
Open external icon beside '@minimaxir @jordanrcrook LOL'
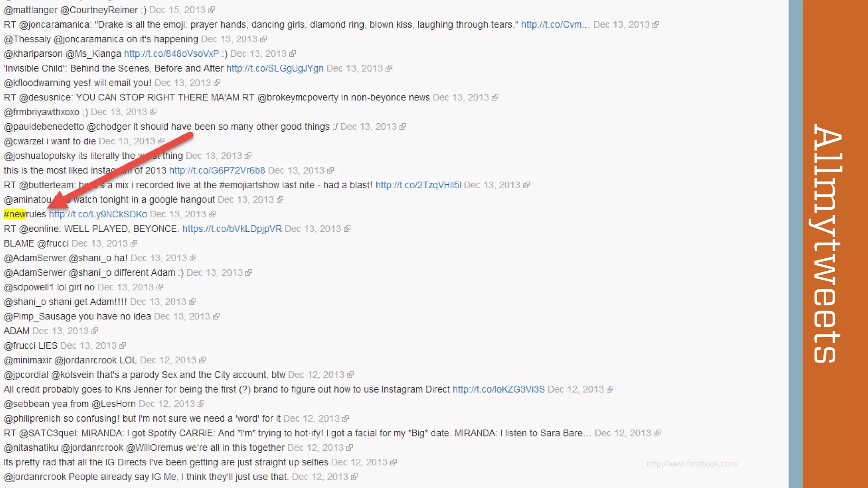(x=202, y=360)
